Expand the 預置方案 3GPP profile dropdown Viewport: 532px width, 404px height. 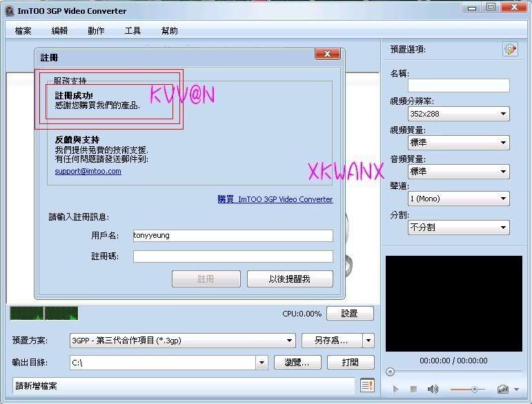[x=183, y=341]
